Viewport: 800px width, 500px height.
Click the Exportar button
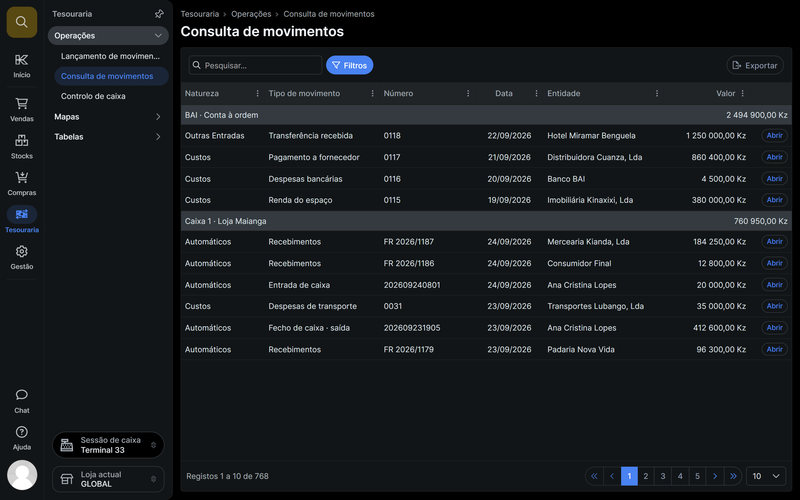pyautogui.click(x=755, y=65)
